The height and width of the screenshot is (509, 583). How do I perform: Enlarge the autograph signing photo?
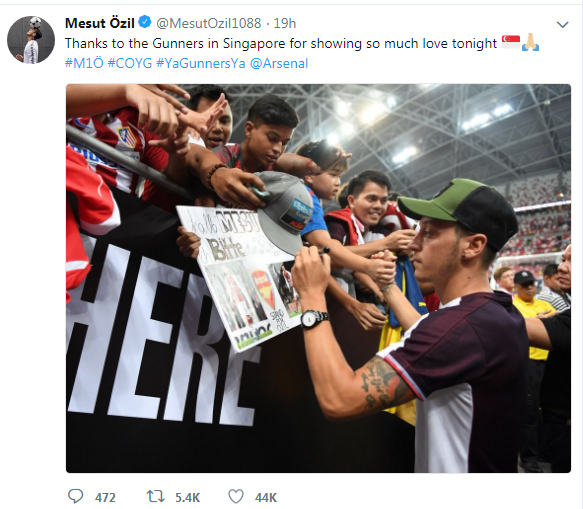pyautogui.click(x=318, y=278)
